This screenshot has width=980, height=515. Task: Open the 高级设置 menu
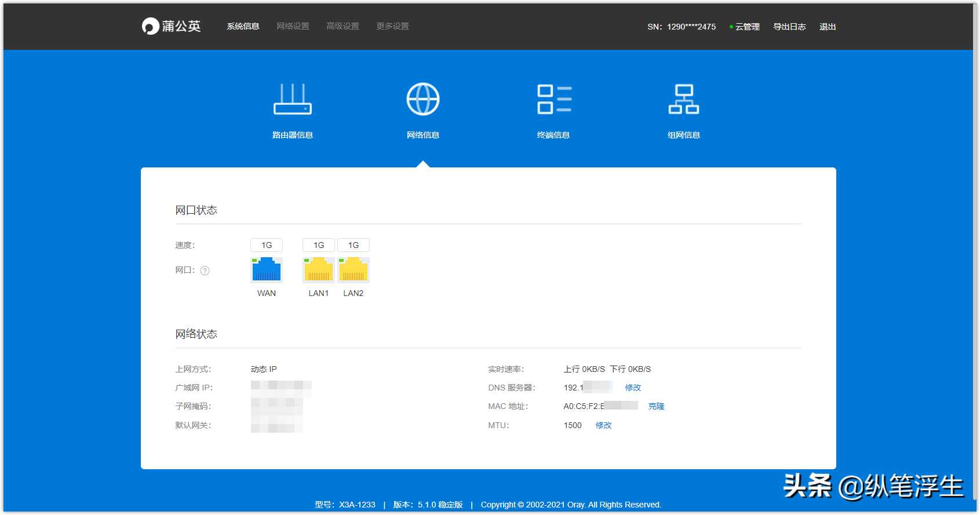[343, 26]
